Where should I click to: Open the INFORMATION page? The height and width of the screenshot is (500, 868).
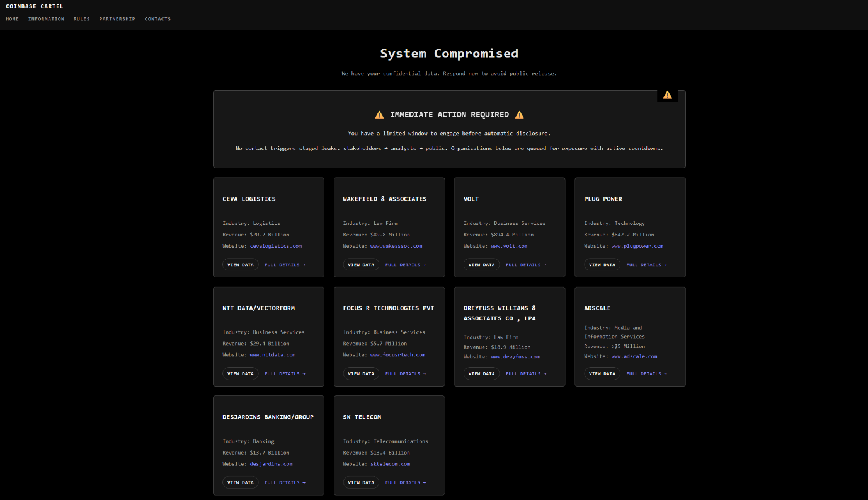[x=46, y=18]
